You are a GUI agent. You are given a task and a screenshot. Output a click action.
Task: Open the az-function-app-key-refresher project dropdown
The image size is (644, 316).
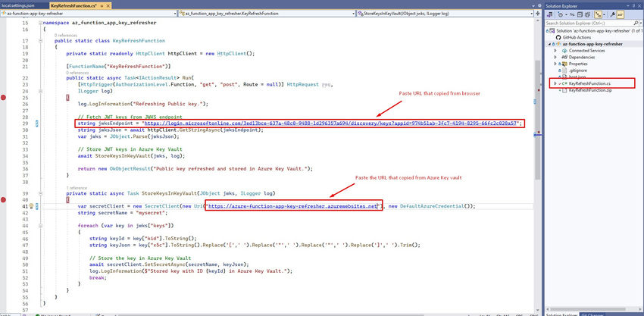point(89,14)
